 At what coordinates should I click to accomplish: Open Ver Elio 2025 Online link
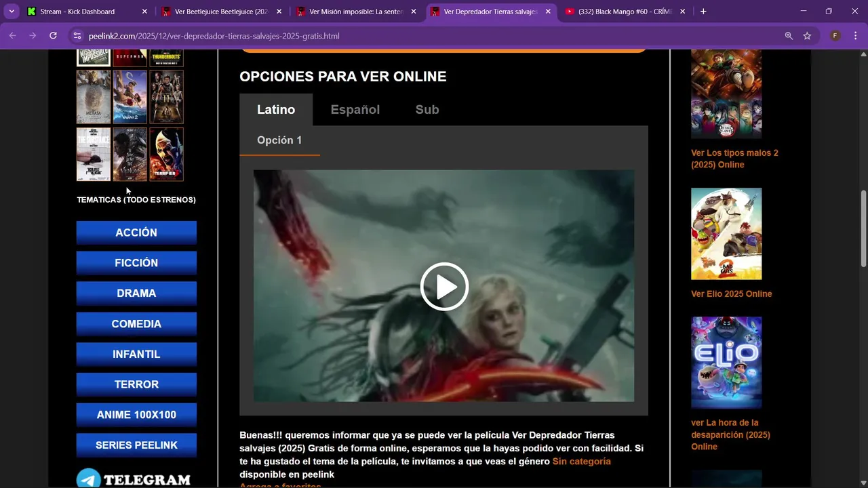tap(731, 293)
